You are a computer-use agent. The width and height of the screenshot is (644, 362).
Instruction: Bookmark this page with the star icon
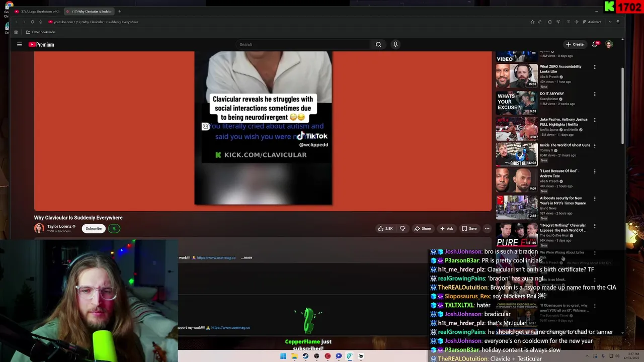click(532, 22)
